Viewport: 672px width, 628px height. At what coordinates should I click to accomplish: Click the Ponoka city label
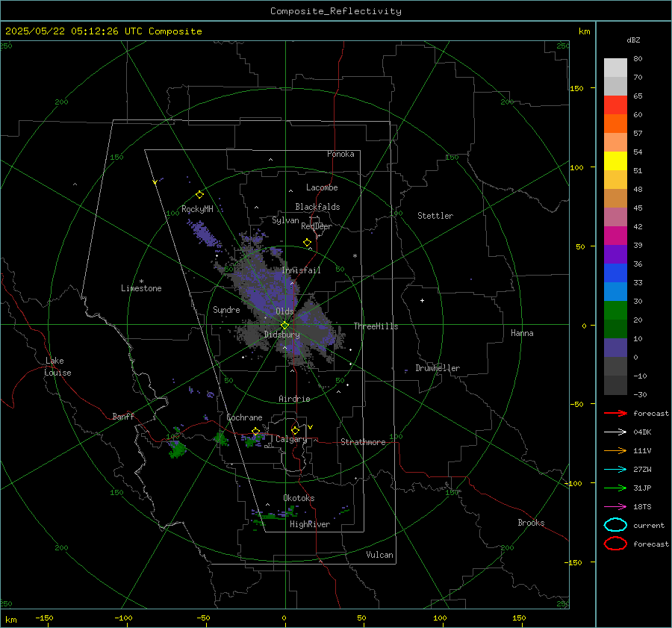click(340, 154)
